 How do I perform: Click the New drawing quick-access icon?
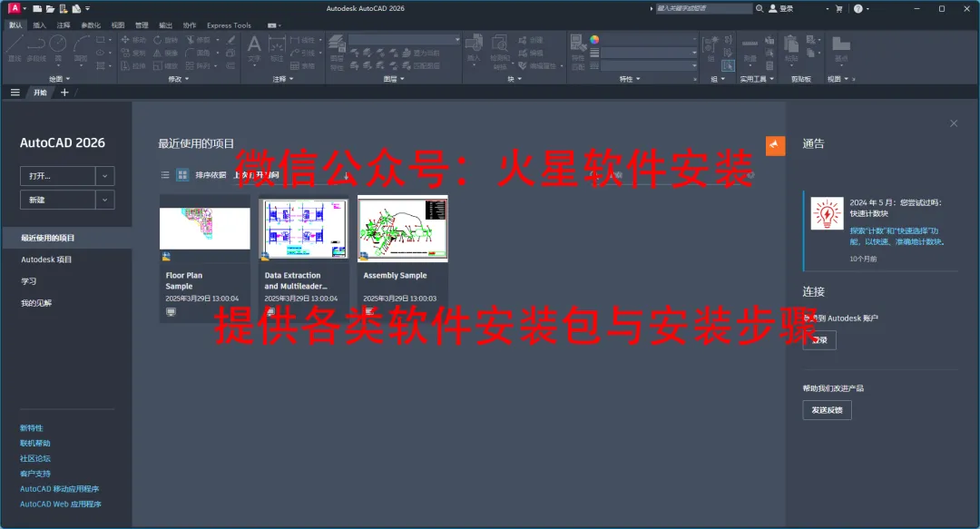pos(37,9)
